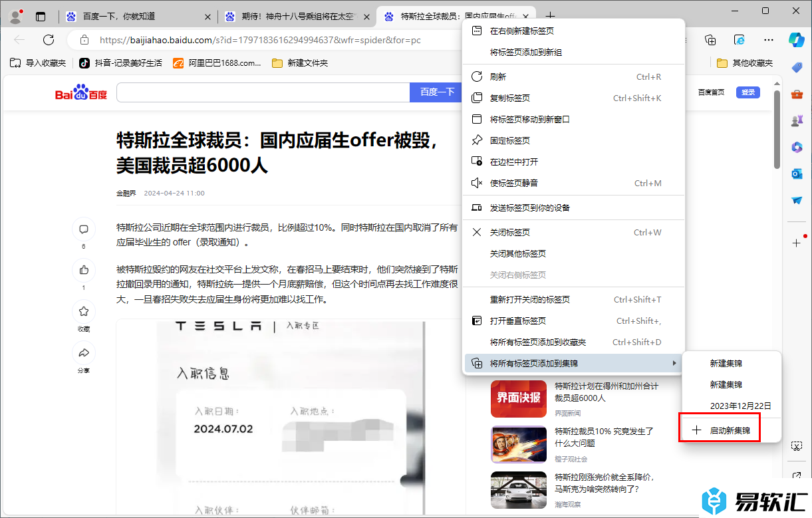Select 将所有标签页添加到收藏夹 menu item
The width and height of the screenshot is (812, 518).
click(573, 342)
